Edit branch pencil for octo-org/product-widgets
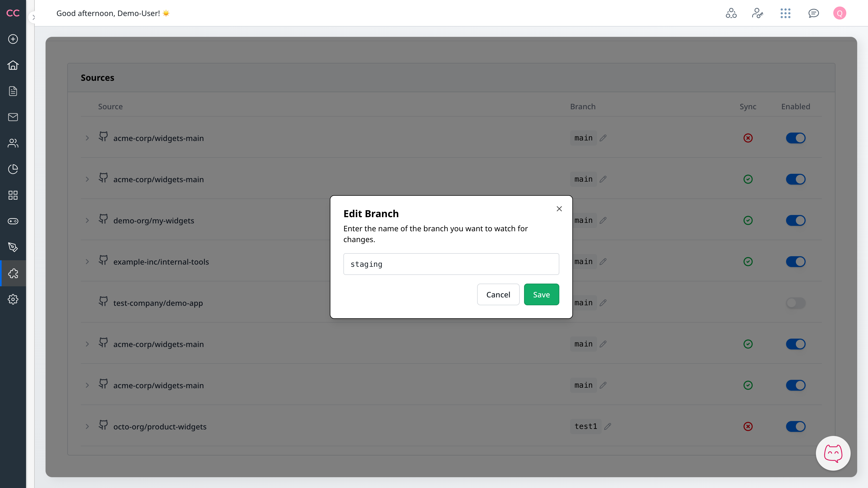This screenshot has height=488, width=868. tap(608, 426)
